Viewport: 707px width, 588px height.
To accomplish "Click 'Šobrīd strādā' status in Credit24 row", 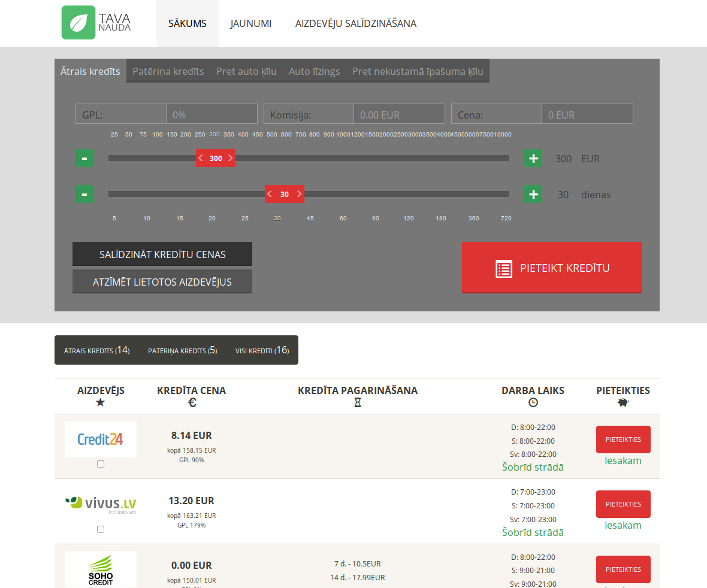I will coord(533,467).
